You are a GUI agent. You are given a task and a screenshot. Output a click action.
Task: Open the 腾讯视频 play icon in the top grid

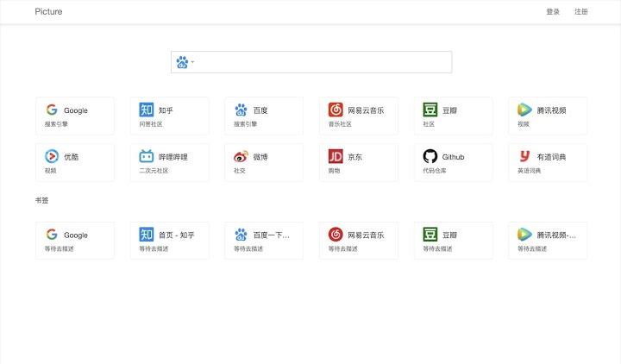[524, 110]
